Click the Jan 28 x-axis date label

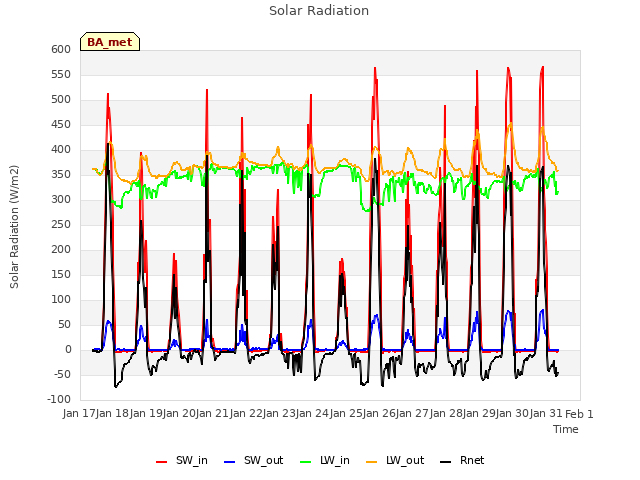(446, 413)
